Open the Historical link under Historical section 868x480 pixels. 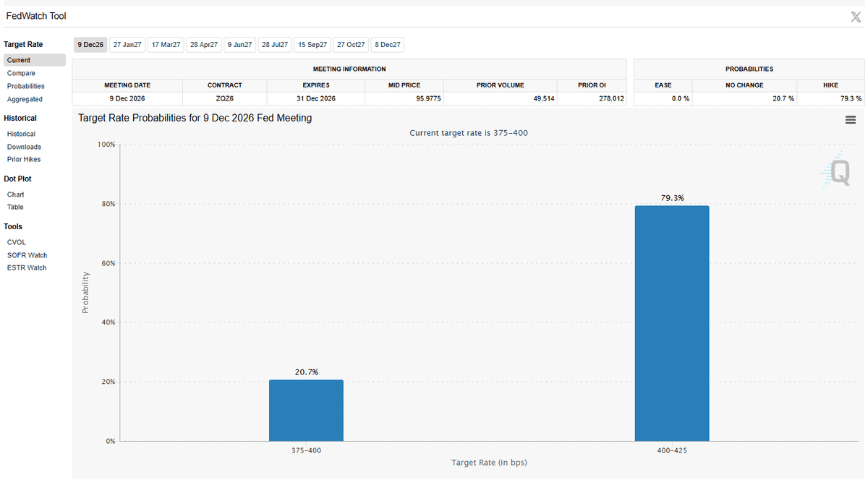pyautogui.click(x=21, y=134)
